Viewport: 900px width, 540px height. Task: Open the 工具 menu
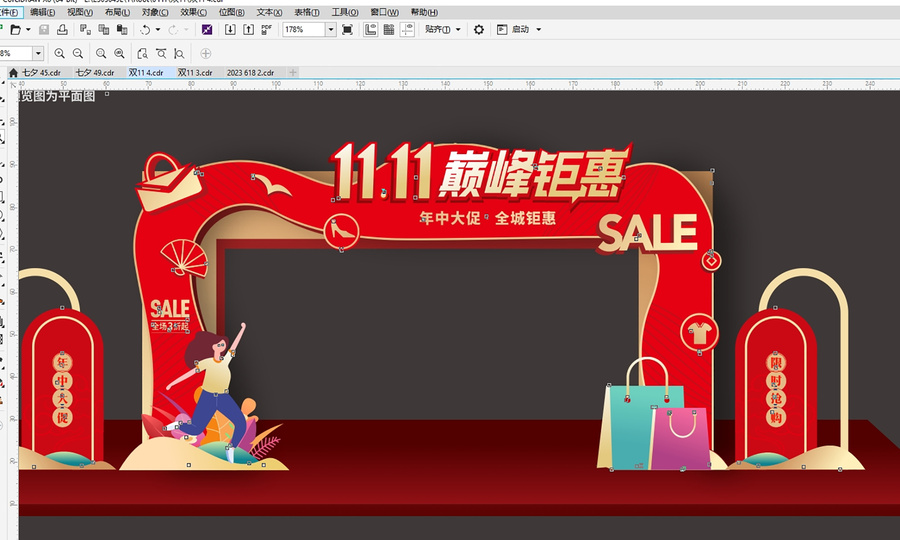tap(345, 12)
